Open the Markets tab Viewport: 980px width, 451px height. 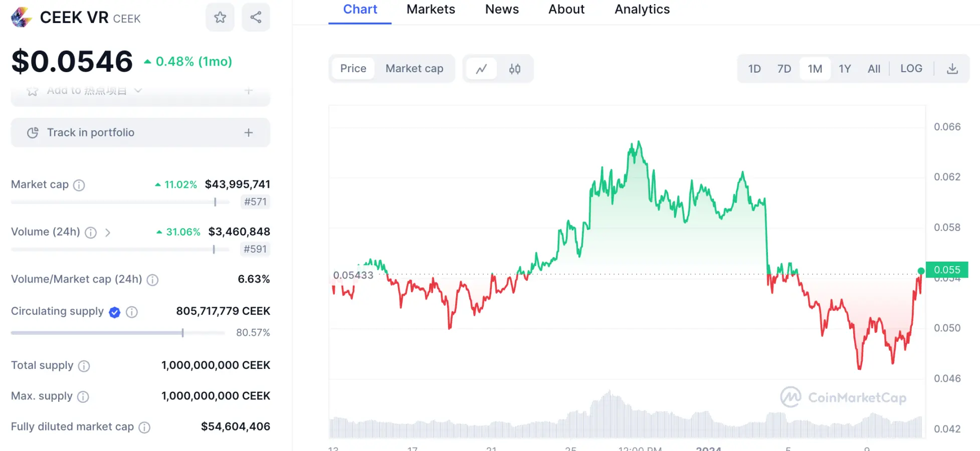(431, 10)
